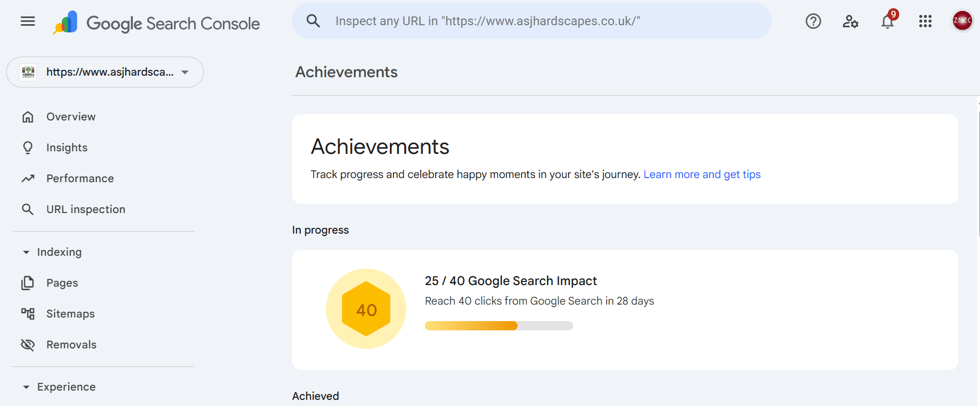The height and width of the screenshot is (406, 980).
Task: Select Insights in the sidebar
Action: coord(67,148)
